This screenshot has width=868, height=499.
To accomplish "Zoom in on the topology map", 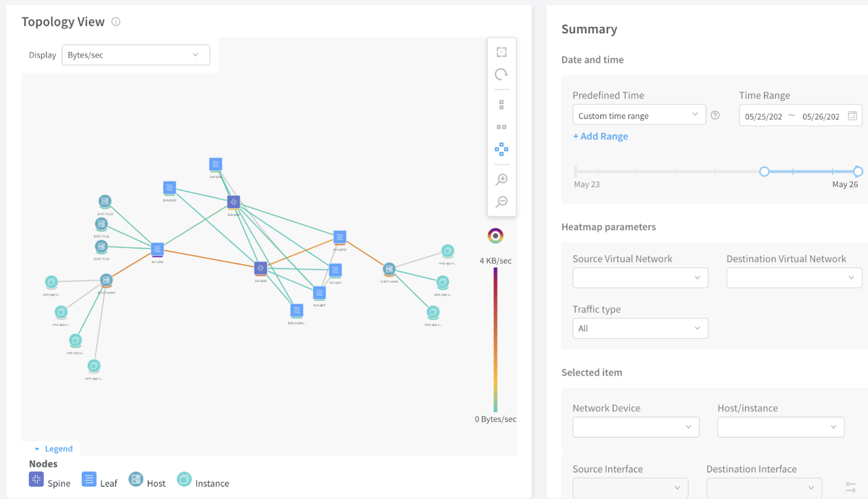I will pos(501,179).
